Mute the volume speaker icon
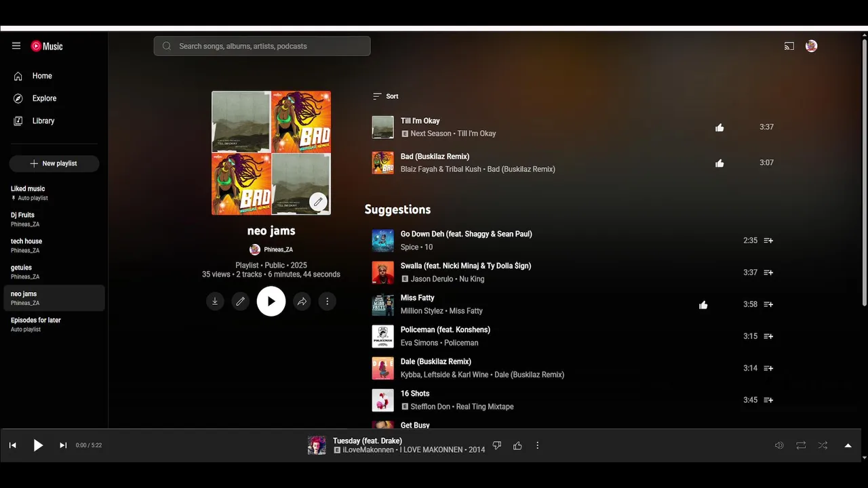Screen dimensions: 868x488 click(x=779, y=445)
